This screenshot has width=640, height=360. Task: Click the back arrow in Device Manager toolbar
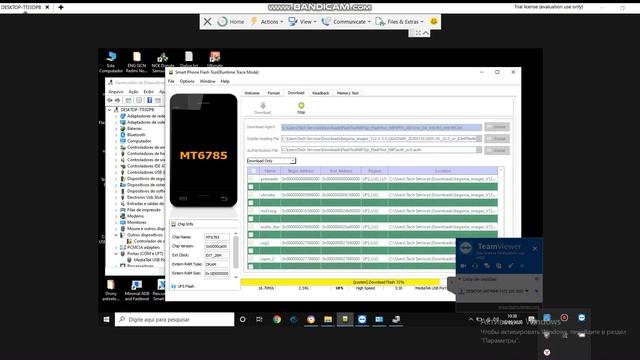coord(110,100)
